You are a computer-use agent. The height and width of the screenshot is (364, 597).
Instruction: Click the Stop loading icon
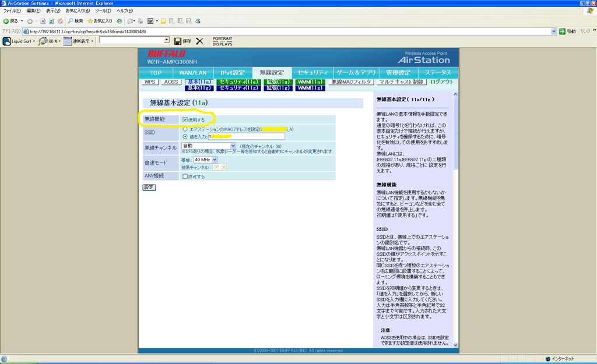point(43,22)
